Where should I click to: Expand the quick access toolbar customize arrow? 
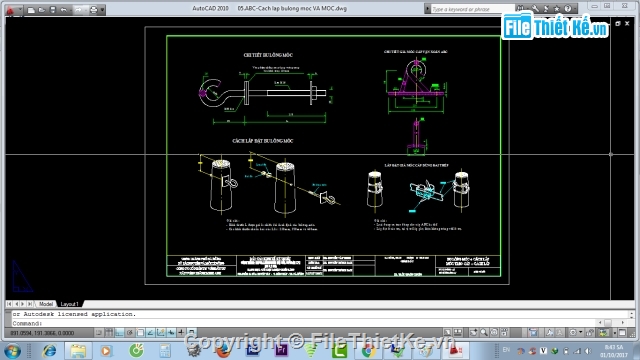pos(102,10)
